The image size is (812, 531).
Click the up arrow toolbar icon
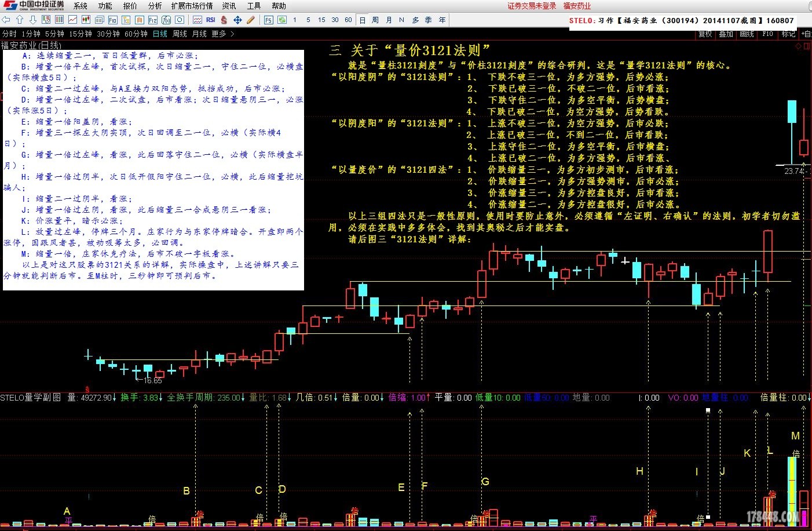coord(20,20)
